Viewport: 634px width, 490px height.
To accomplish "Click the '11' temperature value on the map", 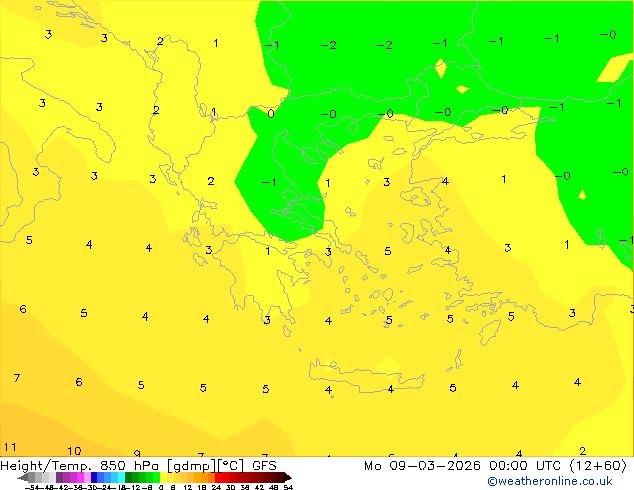I will [x=10, y=447].
